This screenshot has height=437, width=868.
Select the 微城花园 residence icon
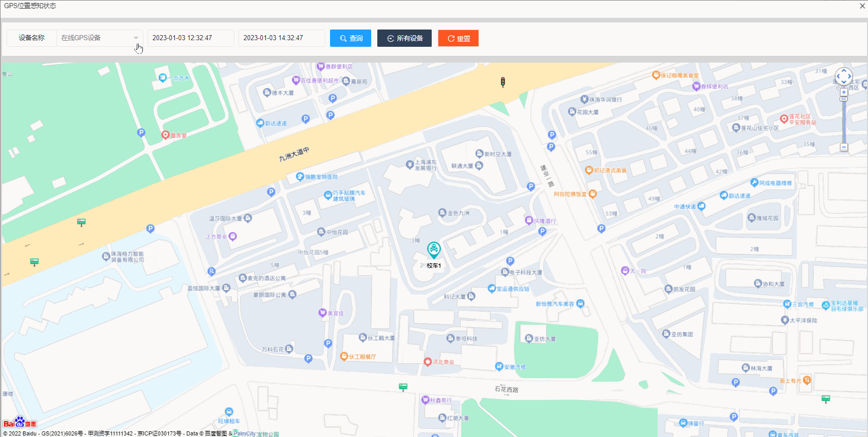752,218
